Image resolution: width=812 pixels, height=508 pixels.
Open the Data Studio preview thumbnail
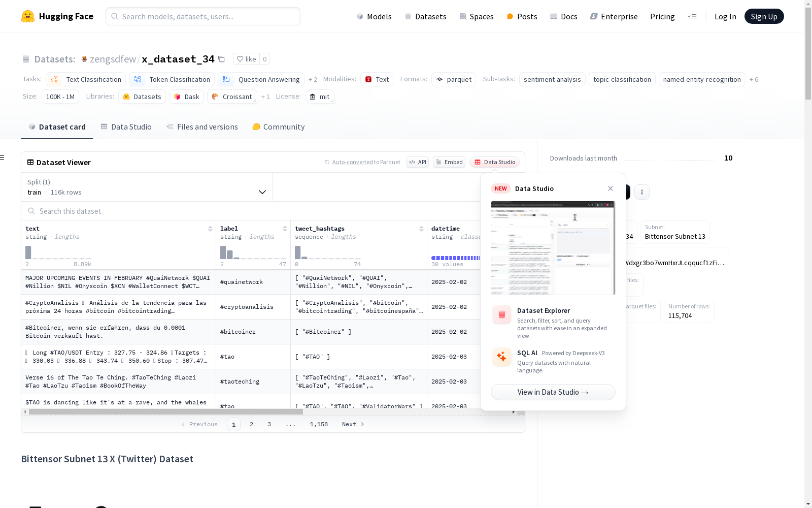(x=553, y=248)
